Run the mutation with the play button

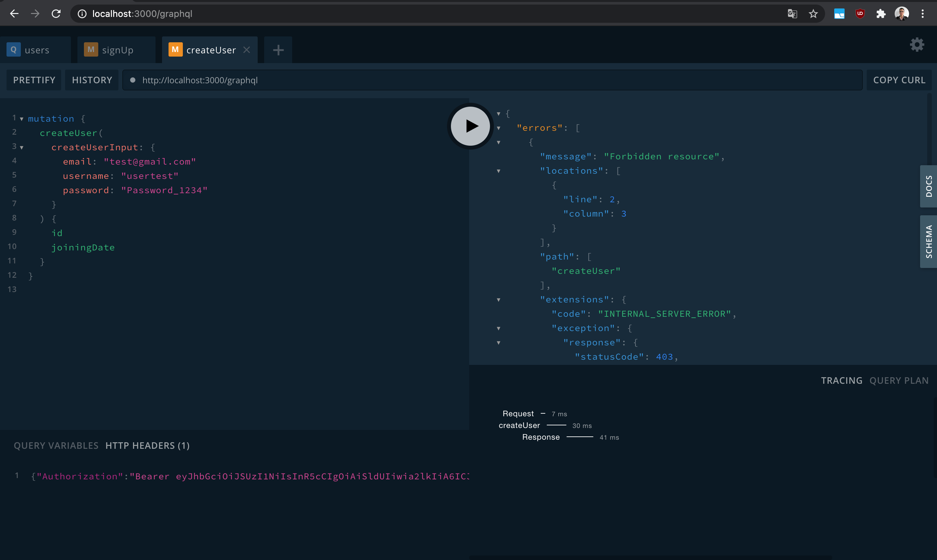click(470, 126)
